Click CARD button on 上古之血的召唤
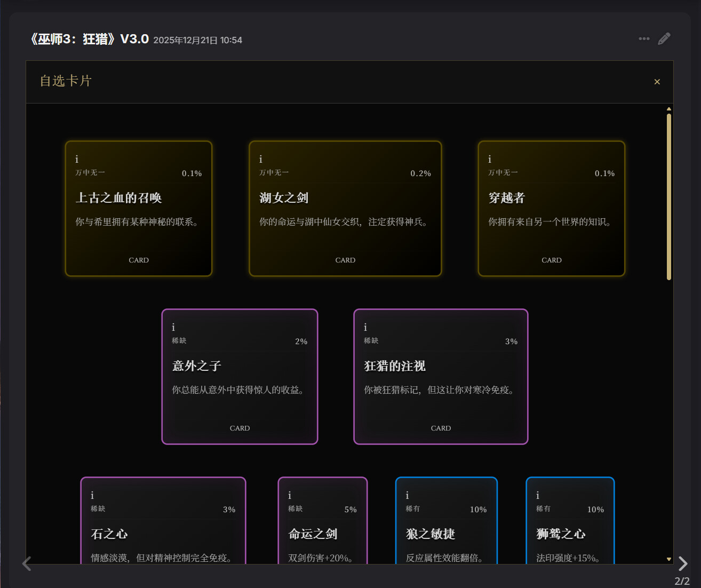Image resolution: width=701 pixels, height=588 pixels. (x=139, y=260)
